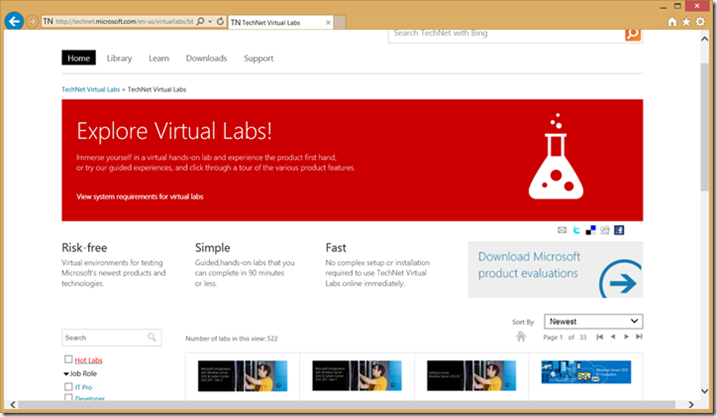
Task: Open the Downloads navigation item
Action: click(206, 58)
